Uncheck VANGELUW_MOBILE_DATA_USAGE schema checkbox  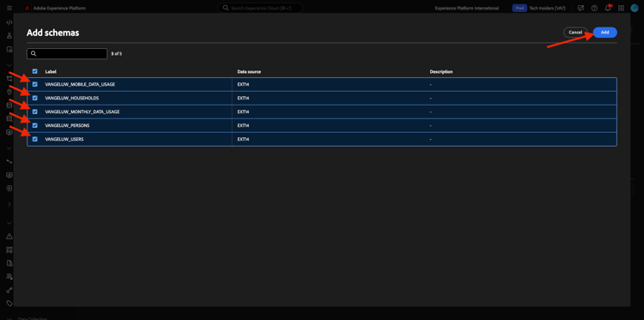tap(35, 84)
